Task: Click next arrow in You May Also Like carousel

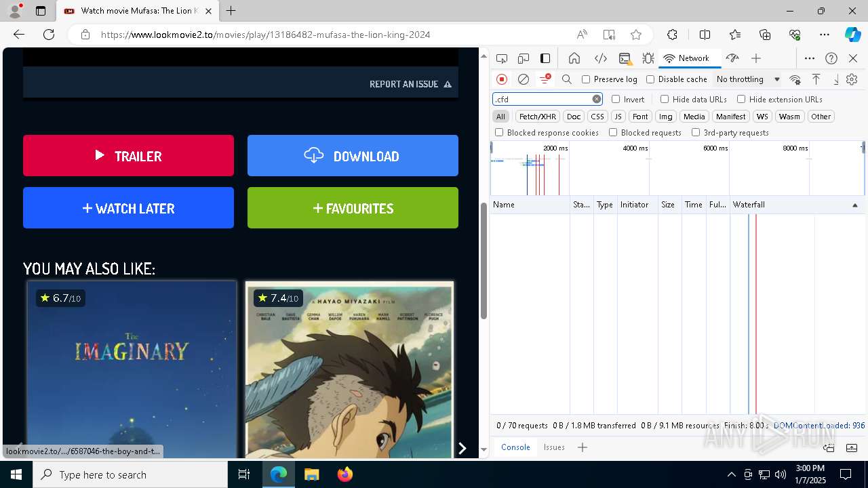Action: (x=462, y=448)
